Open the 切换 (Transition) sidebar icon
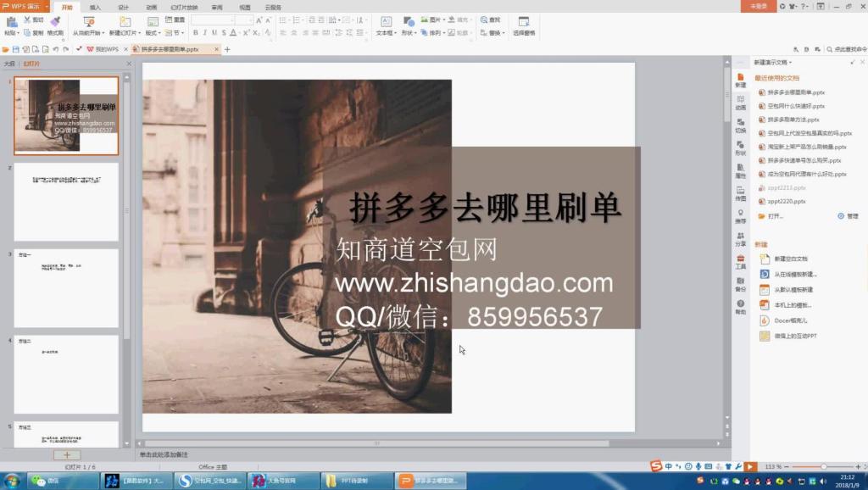The image size is (868, 490). point(740,125)
